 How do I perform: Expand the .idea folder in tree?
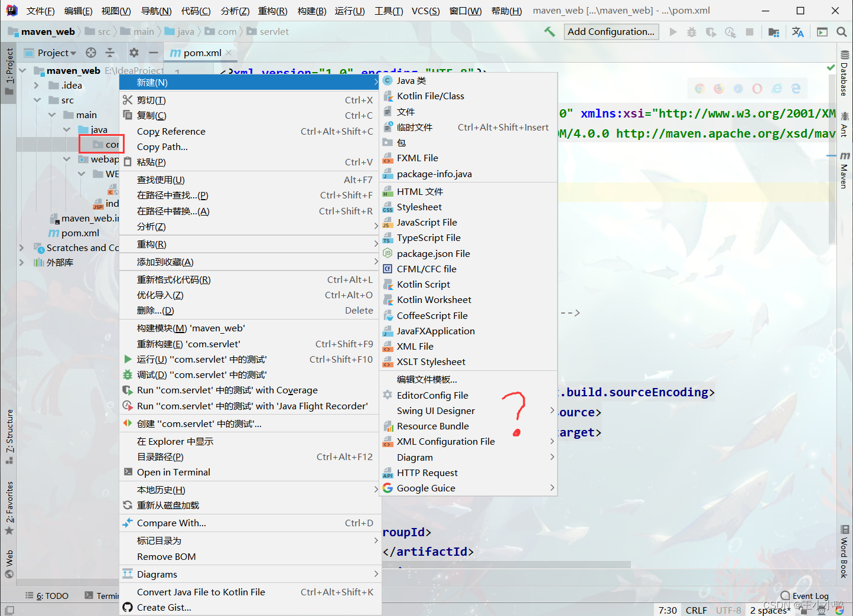(36, 85)
